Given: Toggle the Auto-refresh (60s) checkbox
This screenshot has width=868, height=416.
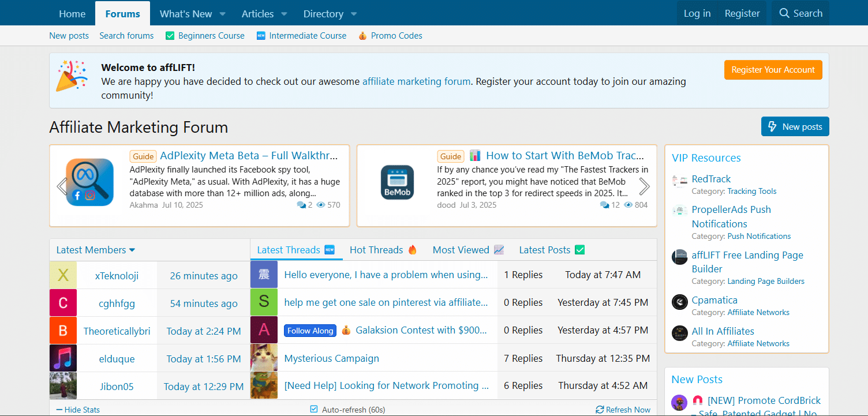Looking at the screenshot, I should (314, 409).
